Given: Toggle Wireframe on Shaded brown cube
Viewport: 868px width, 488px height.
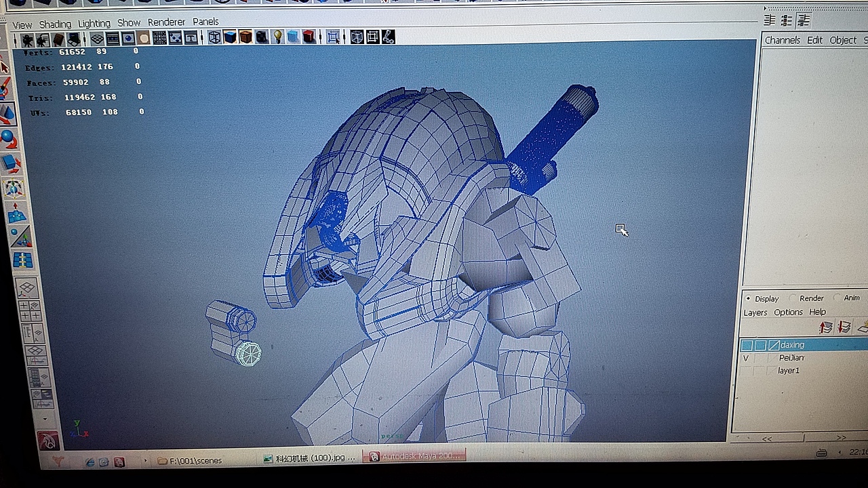Looking at the screenshot, I should click(x=245, y=37).
